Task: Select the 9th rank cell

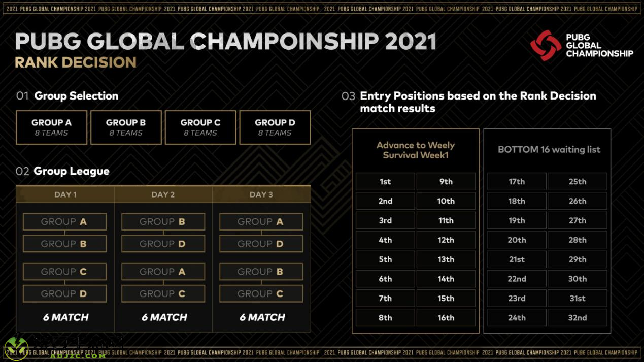Action: click(446, 182)
